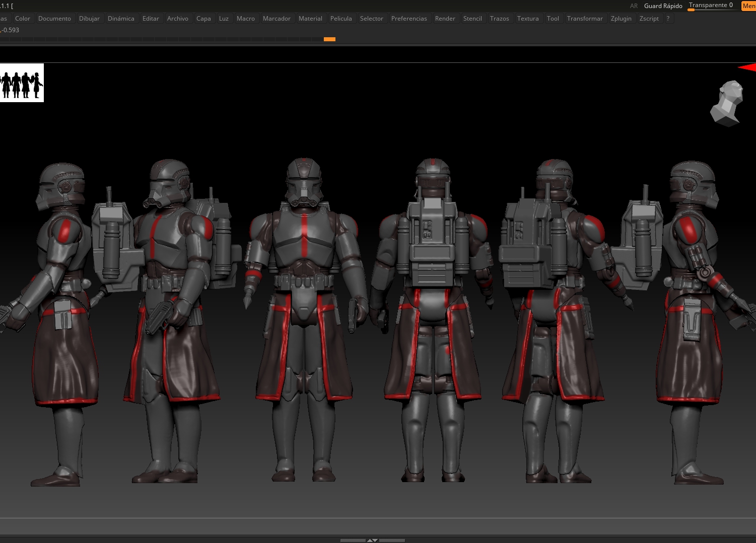The image size is (756, 543).
Task: Open the Transformar menu
Action: click(584, 19)
